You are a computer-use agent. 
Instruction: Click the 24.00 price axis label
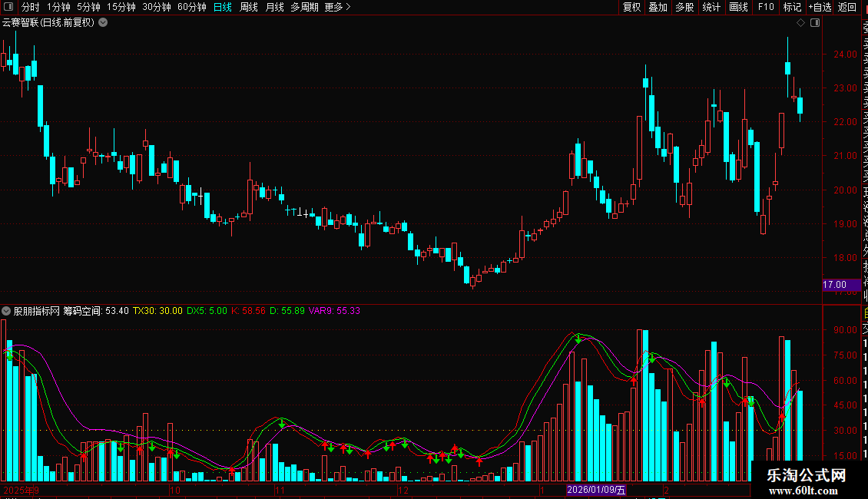(x=845, y=55)
